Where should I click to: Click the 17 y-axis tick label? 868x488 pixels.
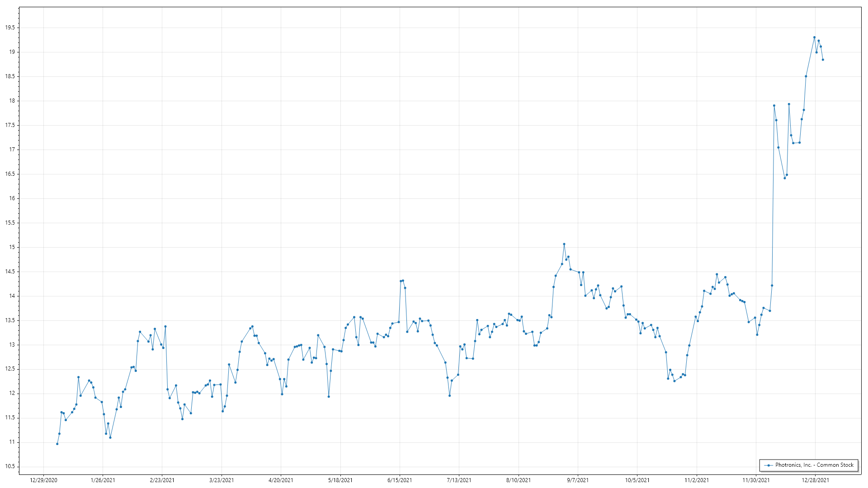point(12,150)
